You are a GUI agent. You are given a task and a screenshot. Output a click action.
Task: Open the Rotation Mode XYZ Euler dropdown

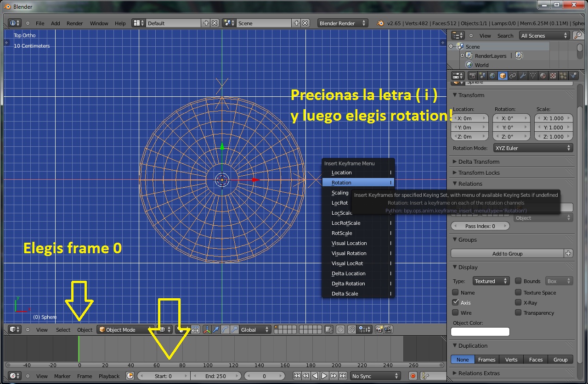pyautogui.click(x=532, y=148)
